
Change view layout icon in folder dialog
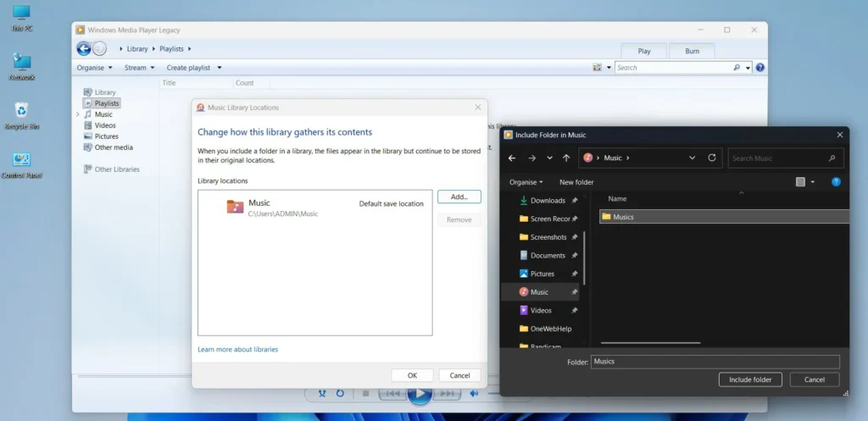tap(800, 182)
